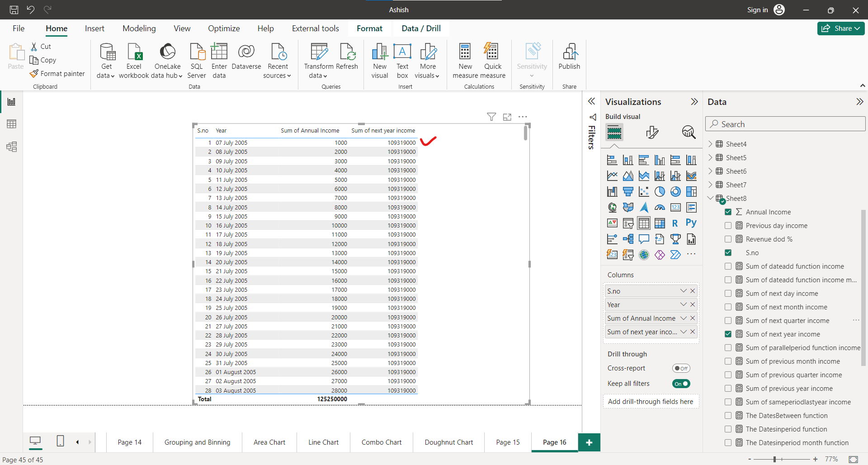
Task: Choose the Python visual icon
Action: (x=691, y=223)
